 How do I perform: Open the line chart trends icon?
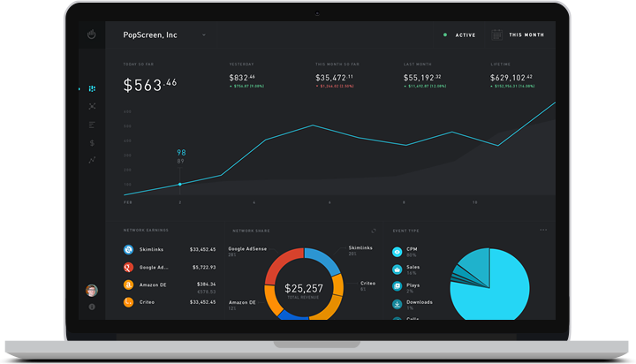coord(93,160)
